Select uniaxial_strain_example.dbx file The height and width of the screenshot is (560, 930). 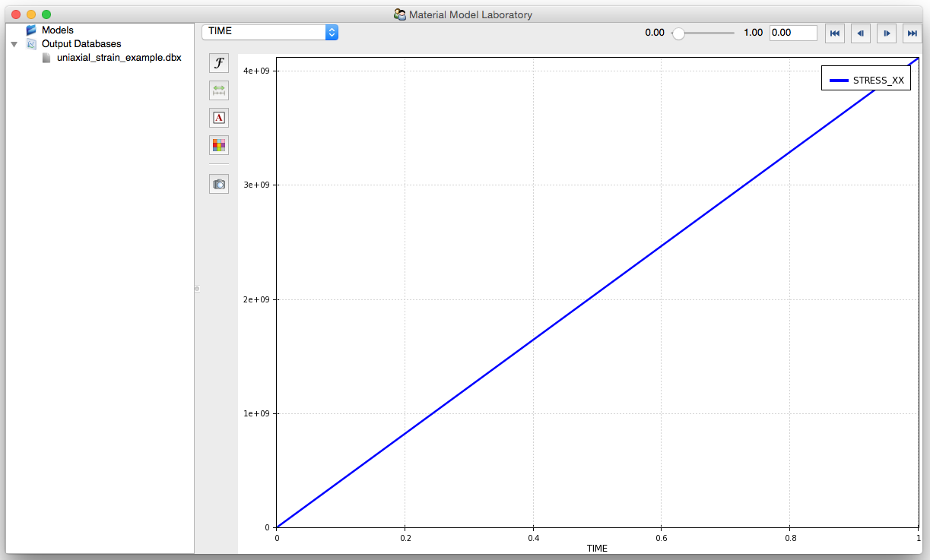click(x=119, y=58)
